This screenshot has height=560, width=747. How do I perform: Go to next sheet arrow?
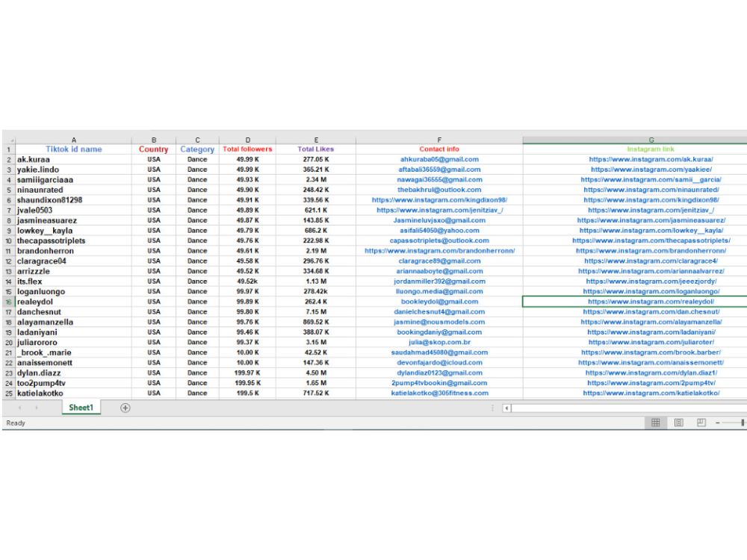(x=36, y=408)
